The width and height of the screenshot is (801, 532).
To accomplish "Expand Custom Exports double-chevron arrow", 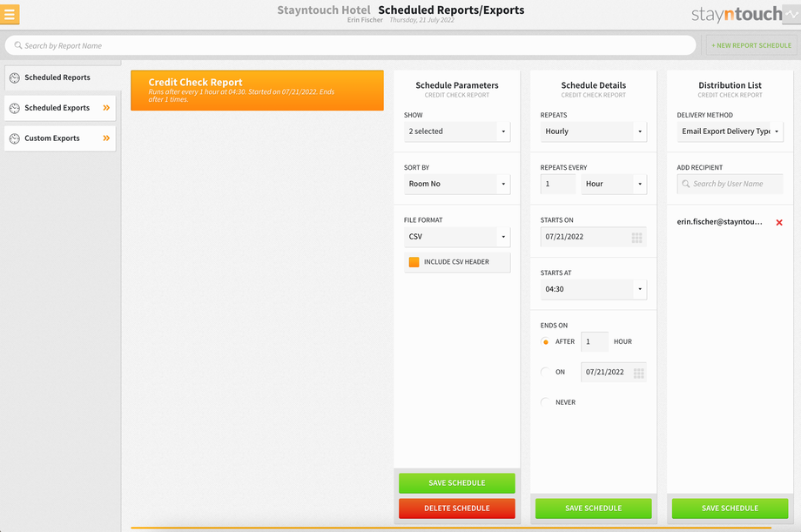I will (x=106, y=138).
